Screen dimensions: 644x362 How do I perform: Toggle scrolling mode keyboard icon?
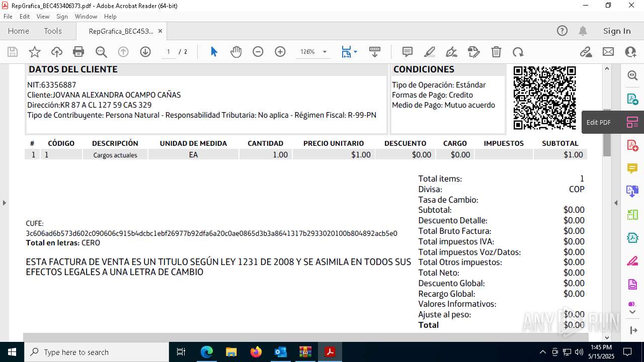click(x=375, y=52)
